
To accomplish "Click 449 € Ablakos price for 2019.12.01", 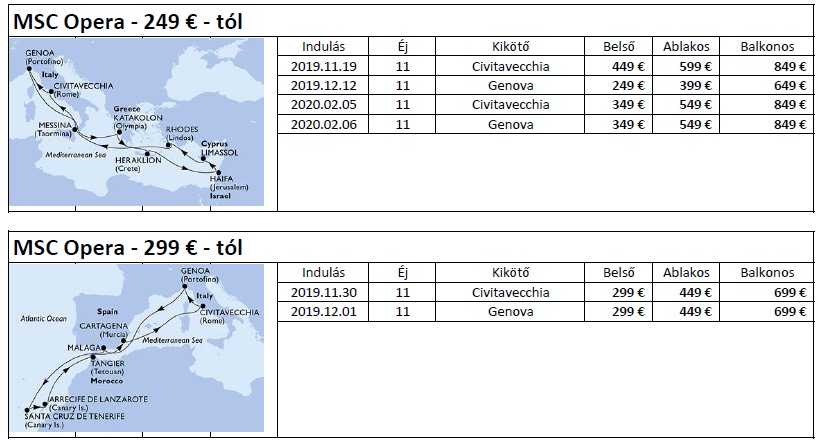I will point(695,312).
